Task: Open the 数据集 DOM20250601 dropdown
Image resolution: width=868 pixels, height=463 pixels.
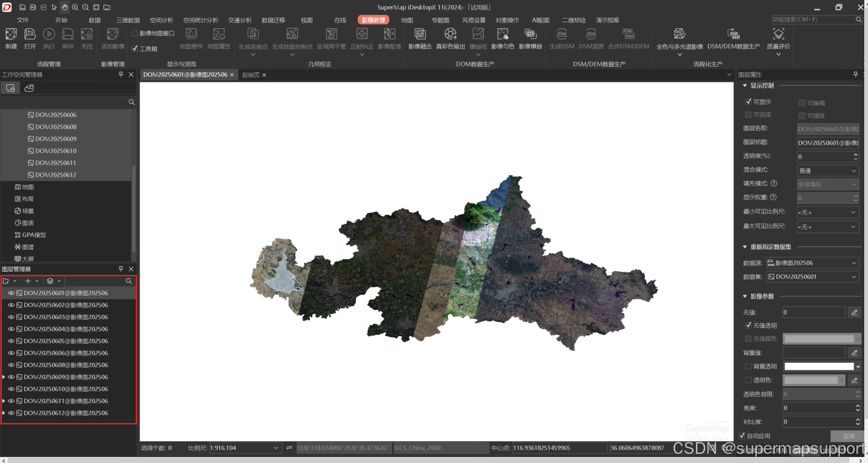Action: [813, 277]
